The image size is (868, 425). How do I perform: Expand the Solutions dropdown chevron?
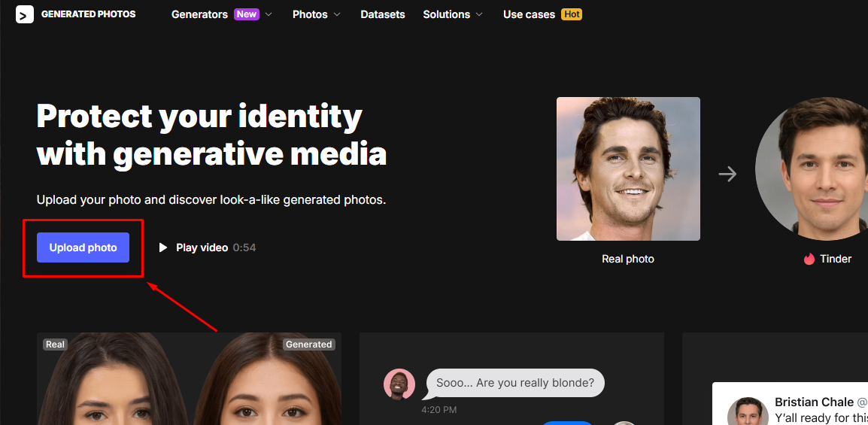tap(479, 14)
